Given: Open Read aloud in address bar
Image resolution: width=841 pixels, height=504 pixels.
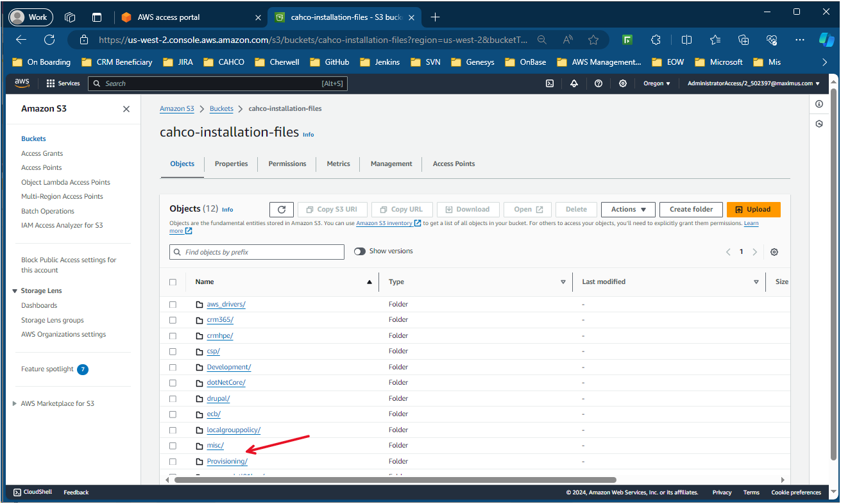Looking at the screenshot, I should pyautogui.click(x=568, y=40).
